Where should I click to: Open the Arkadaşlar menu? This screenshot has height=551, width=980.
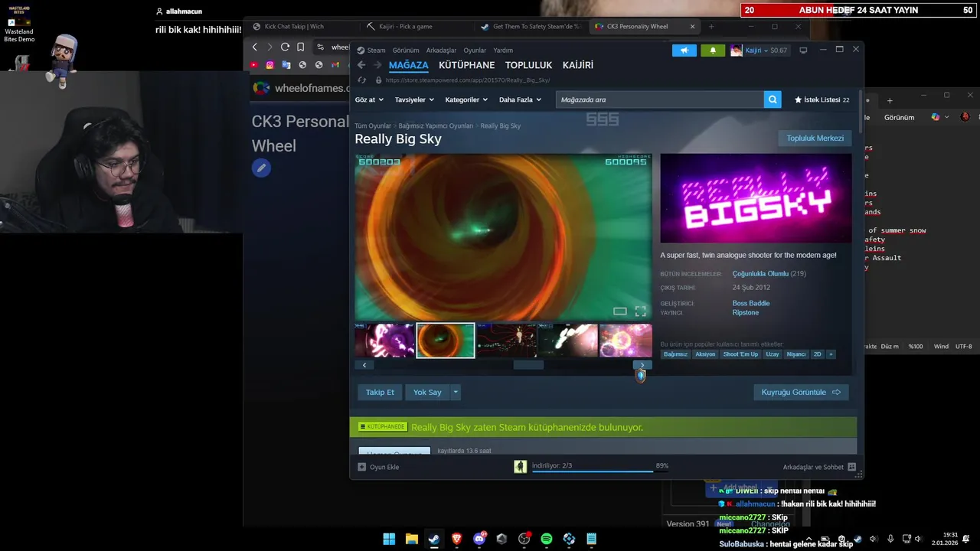point(441,51)
